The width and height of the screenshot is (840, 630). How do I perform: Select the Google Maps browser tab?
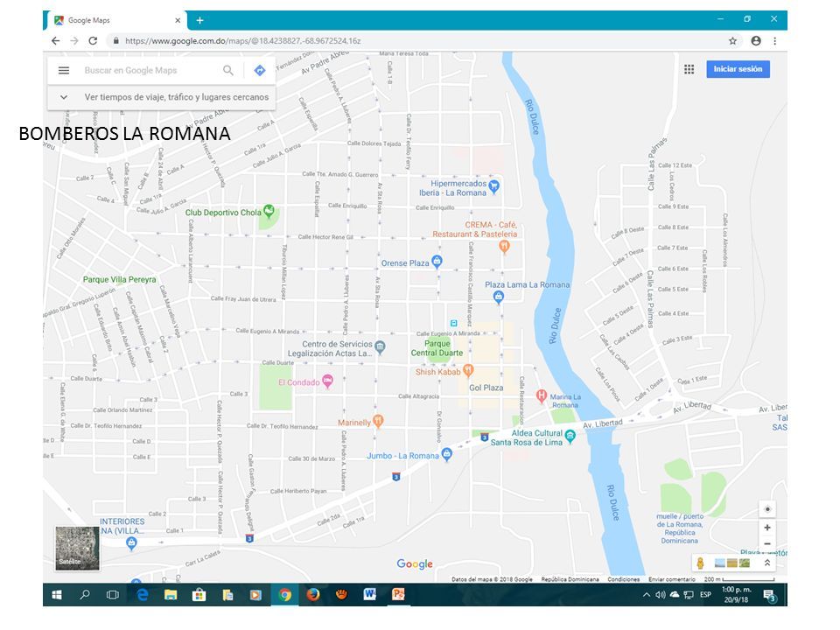click(116, 20)
